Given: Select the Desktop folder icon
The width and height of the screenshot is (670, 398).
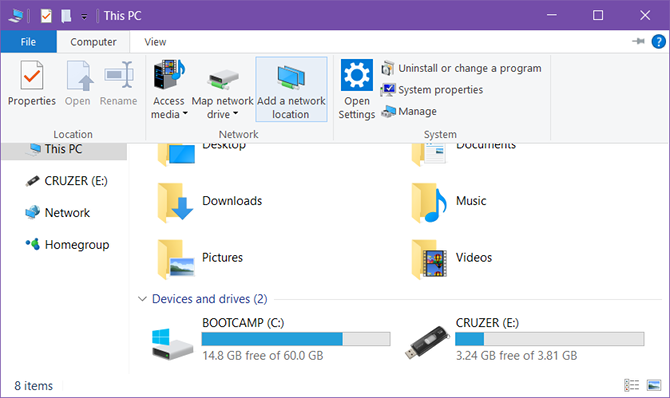Looking at the screenshot, I should click(176, 154).
